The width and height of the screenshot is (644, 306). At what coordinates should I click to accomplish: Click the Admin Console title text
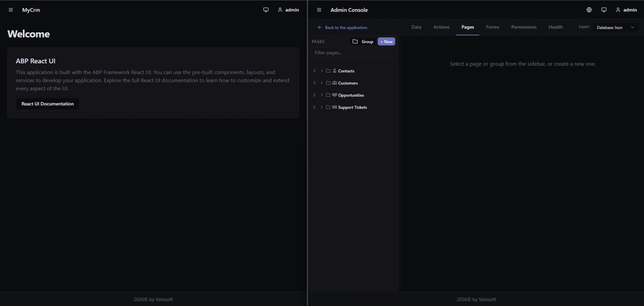point(349,10)
